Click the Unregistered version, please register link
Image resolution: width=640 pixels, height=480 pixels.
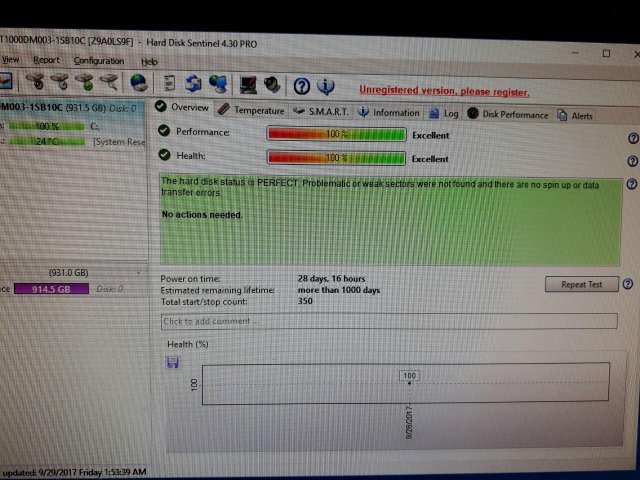point(444,91)
